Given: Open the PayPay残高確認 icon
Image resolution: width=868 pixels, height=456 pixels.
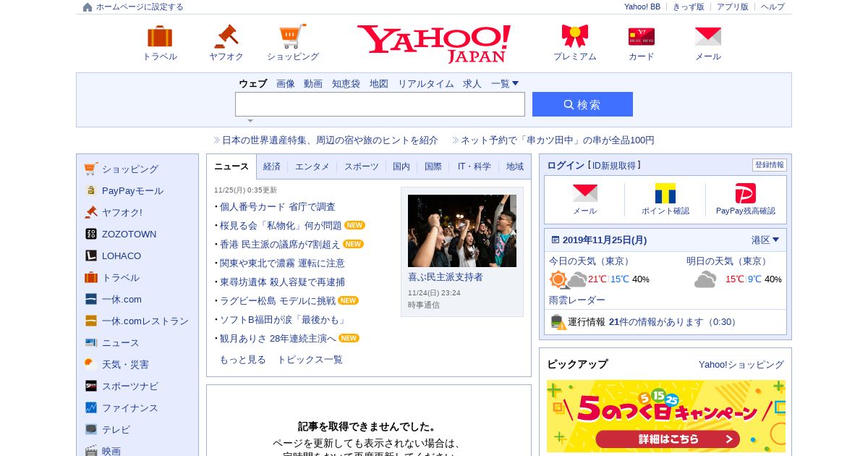Looking at the screenshot, I should tap(745, 193).
